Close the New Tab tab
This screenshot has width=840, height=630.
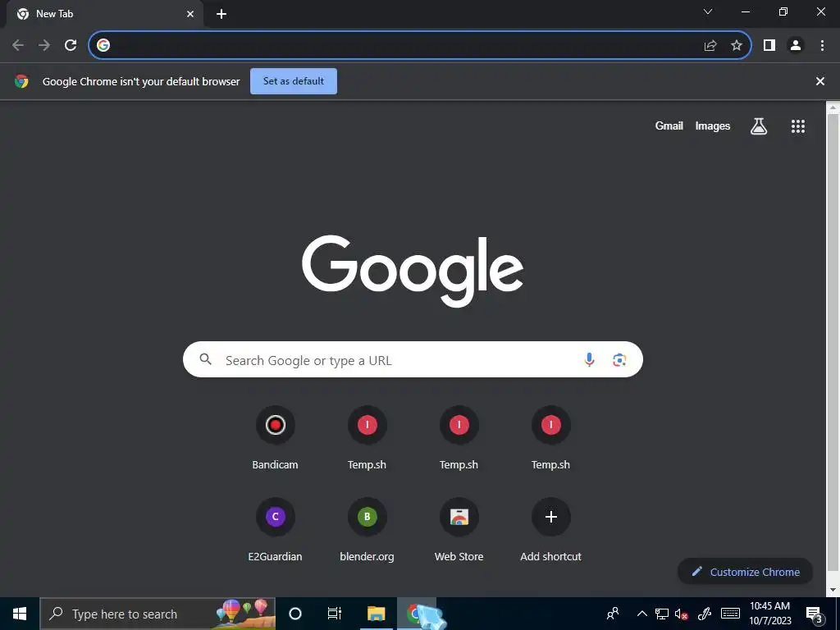pos(190,15)
